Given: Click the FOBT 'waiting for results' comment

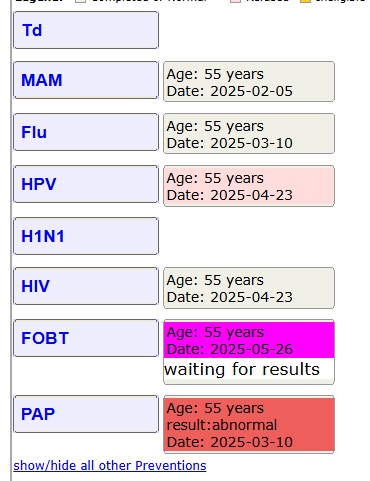Looking at the screenshot, I should pos(242,369).
